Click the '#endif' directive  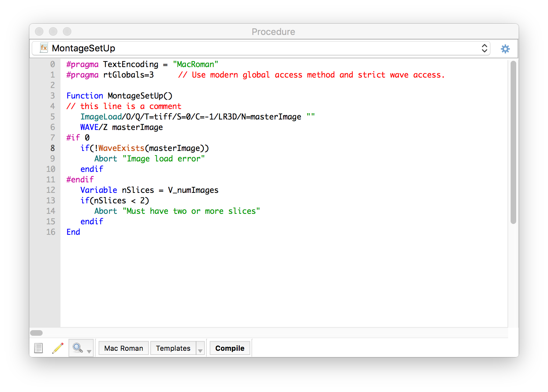[x=80, y=180]
